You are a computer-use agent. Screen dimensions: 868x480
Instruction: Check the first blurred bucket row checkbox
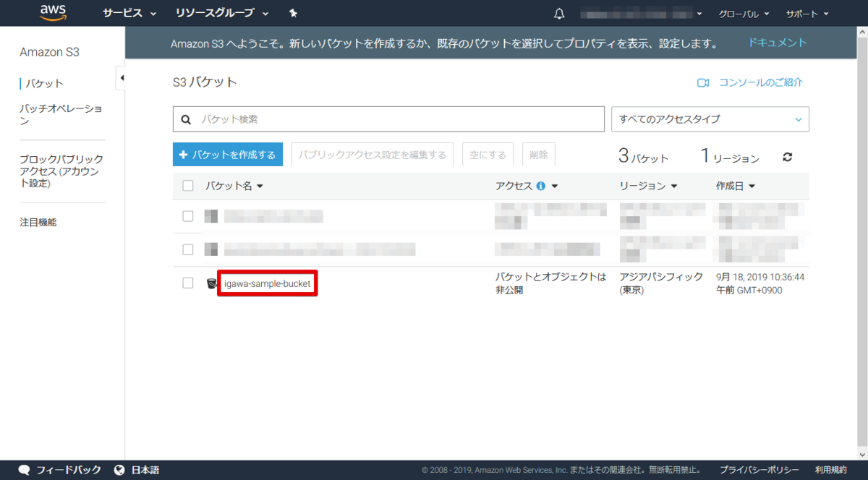[x=188, y=216]
